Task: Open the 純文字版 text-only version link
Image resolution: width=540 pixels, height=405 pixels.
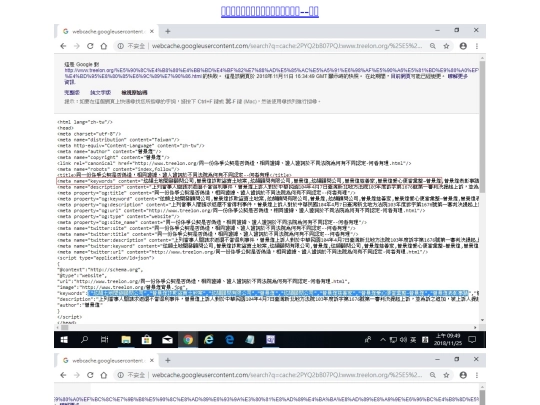Action: point(101,92)
